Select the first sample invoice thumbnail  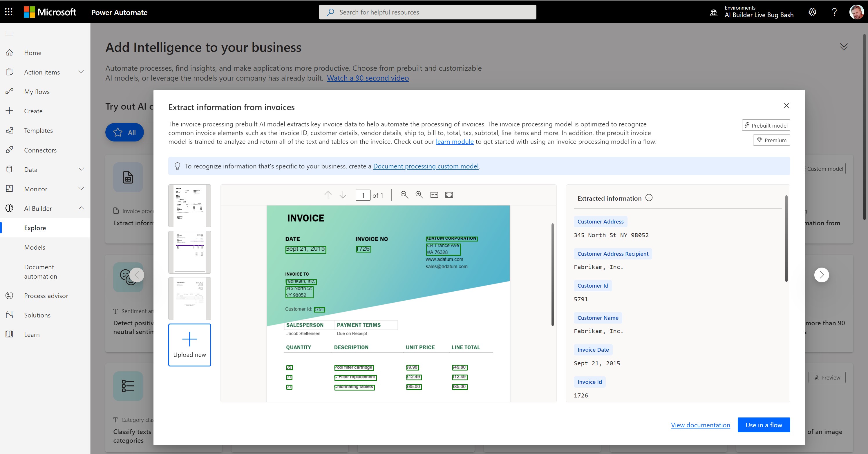click(190, 206)
